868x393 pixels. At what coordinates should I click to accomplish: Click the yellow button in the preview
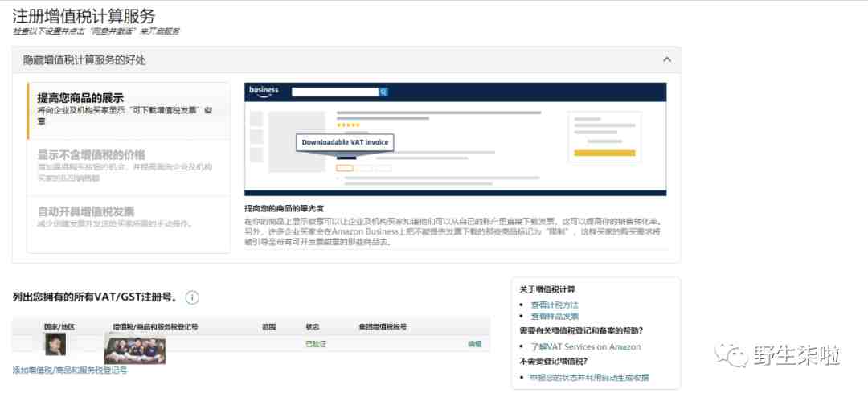(x=604, y=153)
